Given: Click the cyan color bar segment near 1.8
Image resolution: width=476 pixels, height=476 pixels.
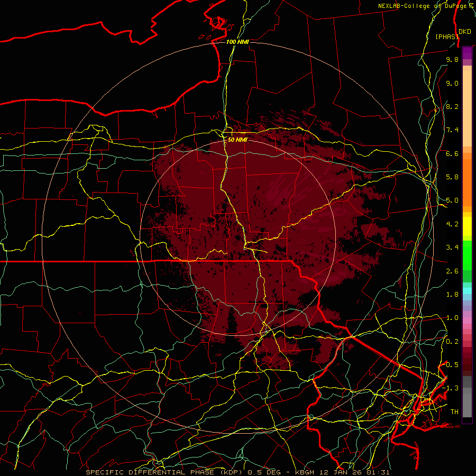Looking at the screenshot, I should pyautogui.click(x=467, y=291).
